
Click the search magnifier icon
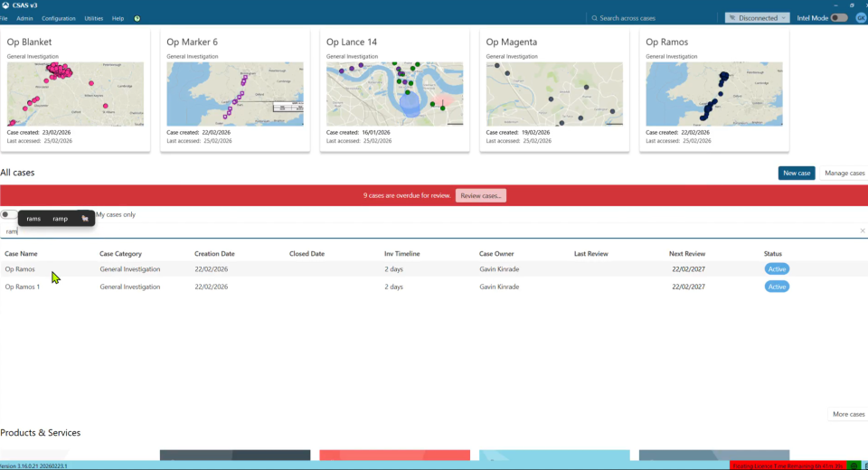pos(594,18)
